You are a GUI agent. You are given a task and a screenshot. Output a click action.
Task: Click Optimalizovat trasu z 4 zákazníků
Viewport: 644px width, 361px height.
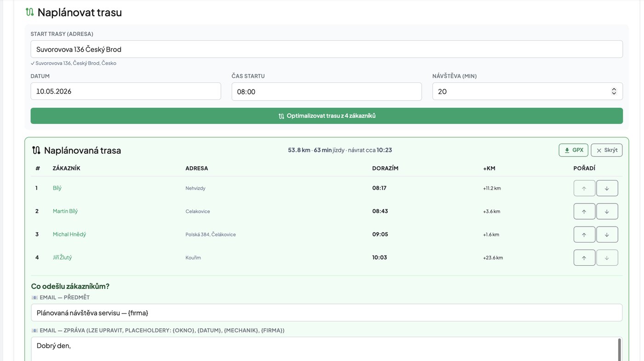pos(327,116)
